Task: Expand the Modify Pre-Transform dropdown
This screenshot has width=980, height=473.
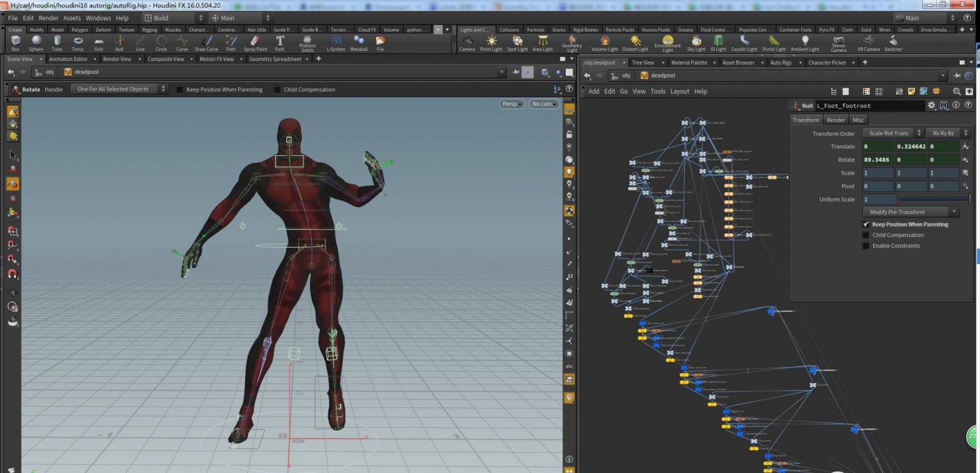Action: [x=910, y=212]
